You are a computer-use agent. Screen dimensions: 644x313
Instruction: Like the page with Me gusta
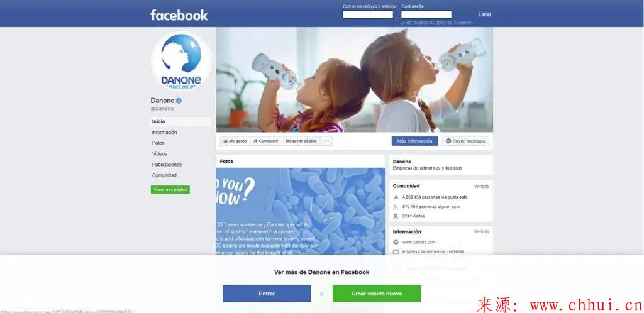[235, 141]
